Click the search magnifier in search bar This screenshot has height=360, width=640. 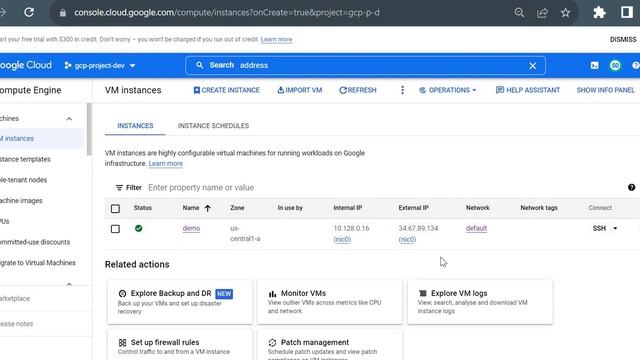tap(199, 65)
